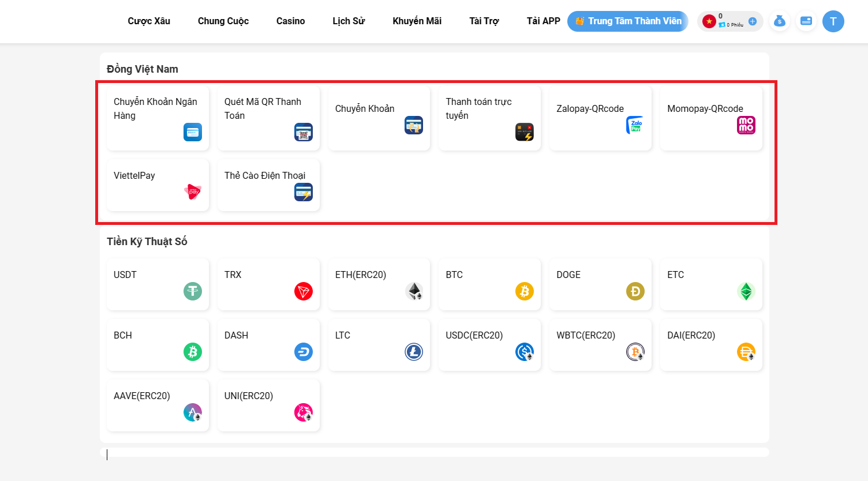868x481 pixels.
Task: Select Chuyển Khoản Ngân Hàng option
Action: coord(158,118)
